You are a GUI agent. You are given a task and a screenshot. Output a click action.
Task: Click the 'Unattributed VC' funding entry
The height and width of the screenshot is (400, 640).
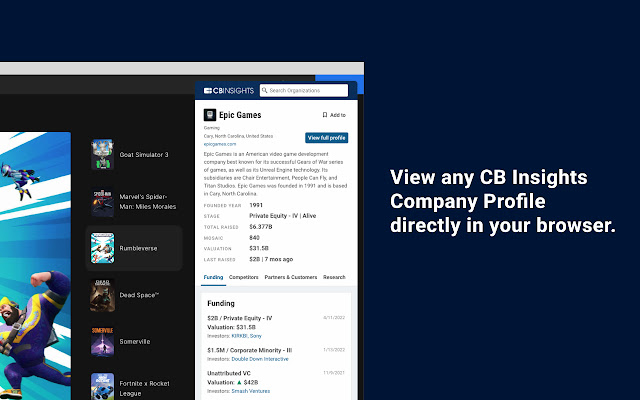pos(229,373)
